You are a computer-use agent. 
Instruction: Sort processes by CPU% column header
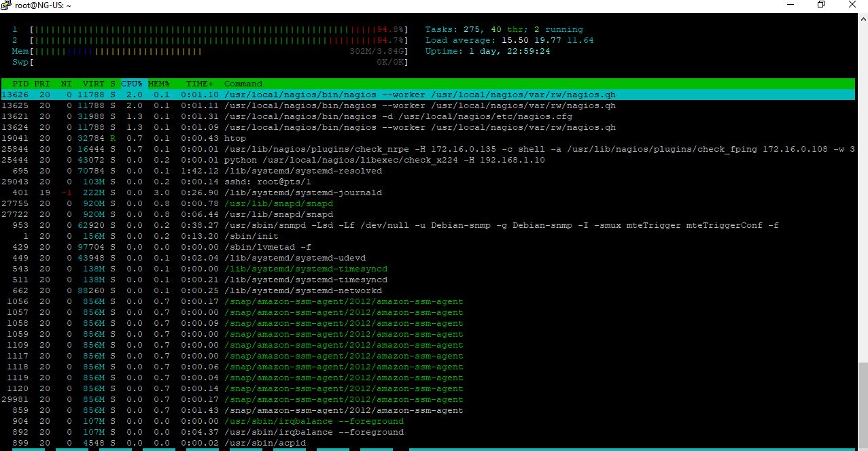[x=131, y=84]
